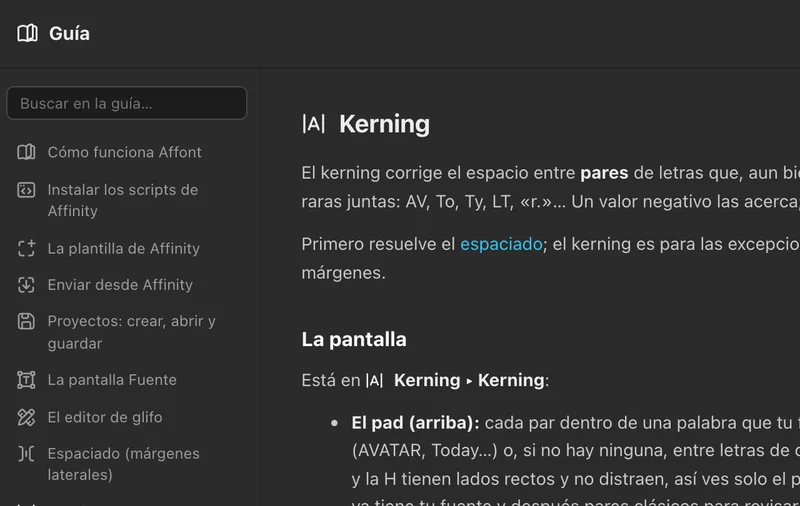Click the pencil-ruler icon beside El editor de glifo

(x=26, y=417)
